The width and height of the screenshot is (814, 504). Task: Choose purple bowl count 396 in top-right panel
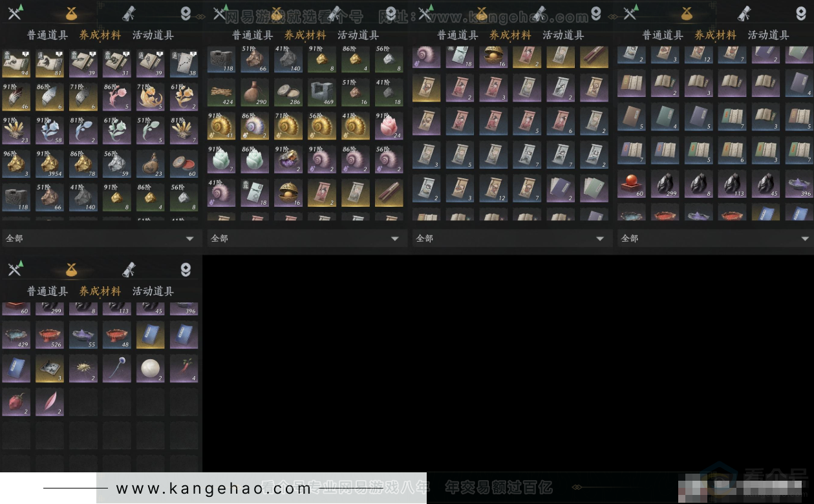pyautogui.click(x=799, y=184)
